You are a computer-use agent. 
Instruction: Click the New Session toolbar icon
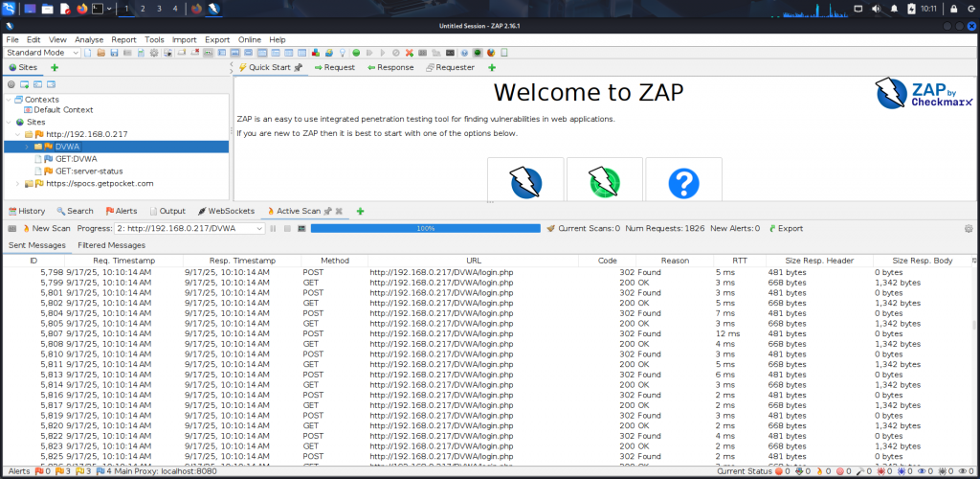point(87,53)
